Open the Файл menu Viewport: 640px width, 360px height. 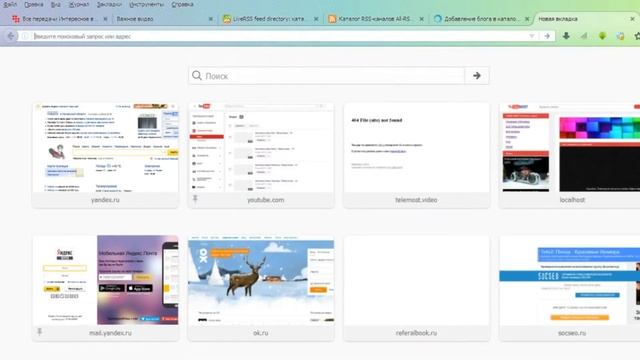[x=10, y=4]
